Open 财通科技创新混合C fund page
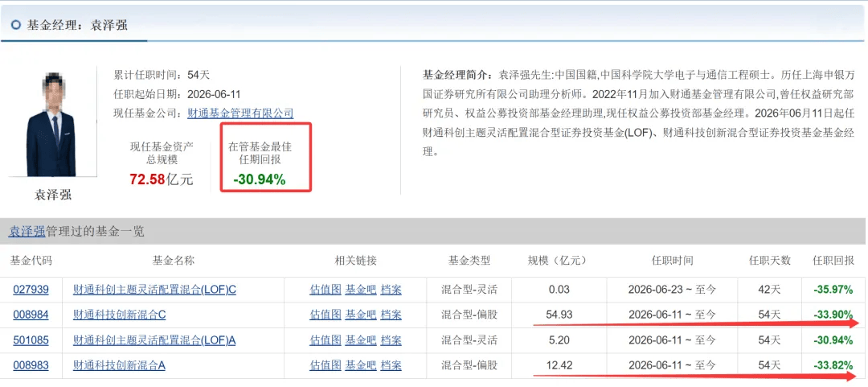 [x=120, y=315]
